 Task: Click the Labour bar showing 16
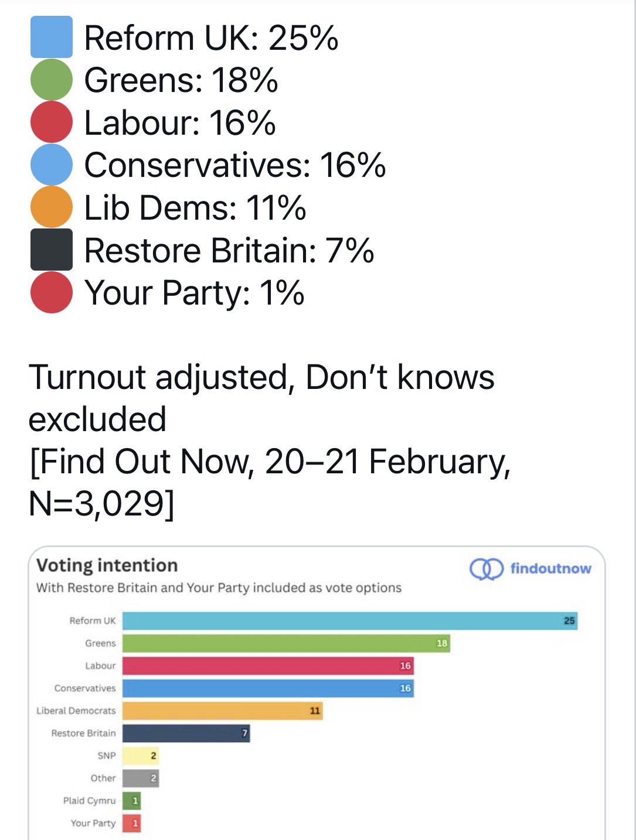pos(268,665)
